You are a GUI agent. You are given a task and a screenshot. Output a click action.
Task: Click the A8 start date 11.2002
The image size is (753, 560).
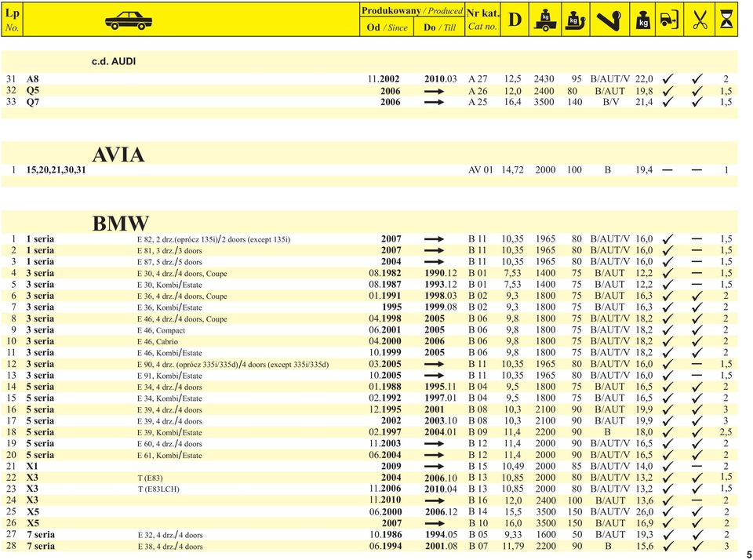pos(384,78)
